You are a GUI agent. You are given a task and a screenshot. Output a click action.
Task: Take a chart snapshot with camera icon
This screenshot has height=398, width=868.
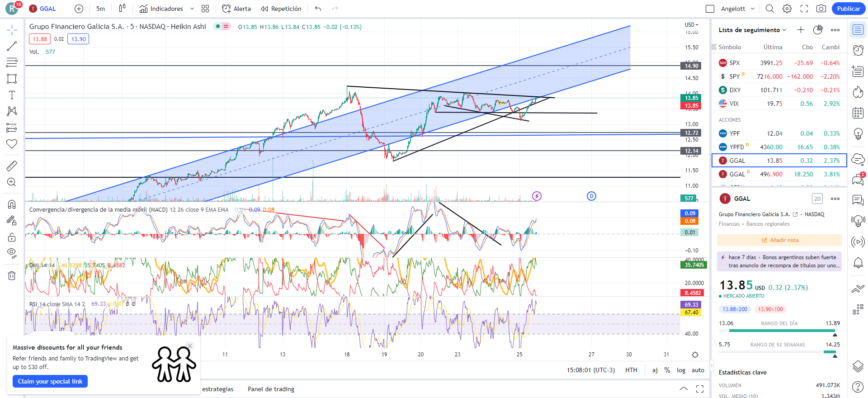(x=821, y=9)
